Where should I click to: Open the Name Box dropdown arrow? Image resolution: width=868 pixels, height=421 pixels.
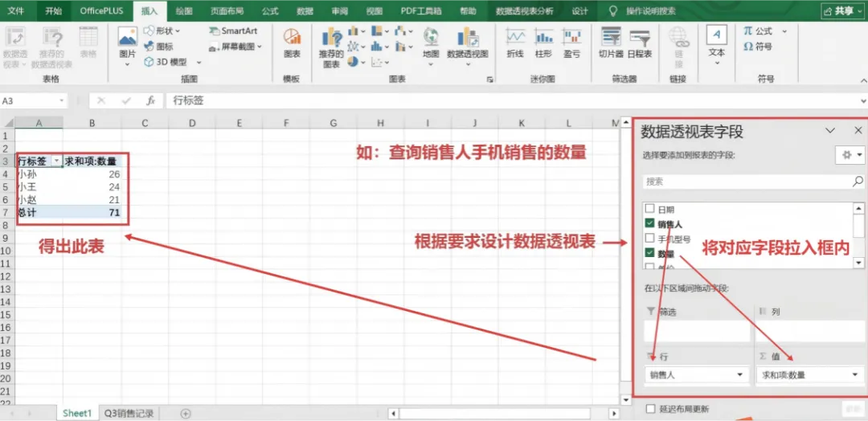tap(62, 101)
